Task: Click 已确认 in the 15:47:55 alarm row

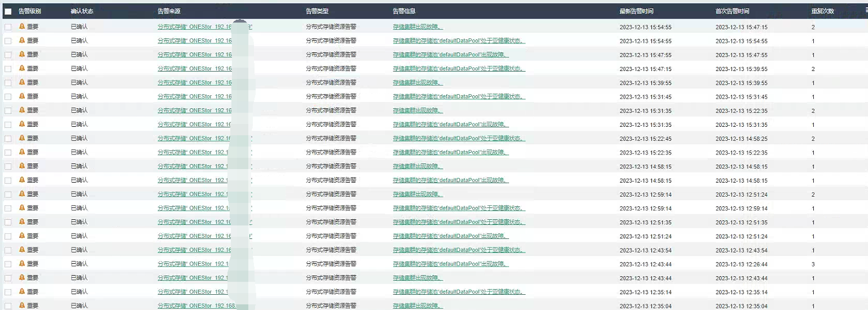Action: click(79, 55)
